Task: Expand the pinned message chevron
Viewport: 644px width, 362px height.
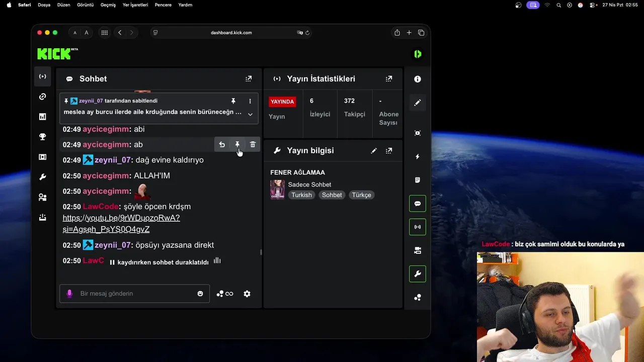Action: (x=250, y=114)
